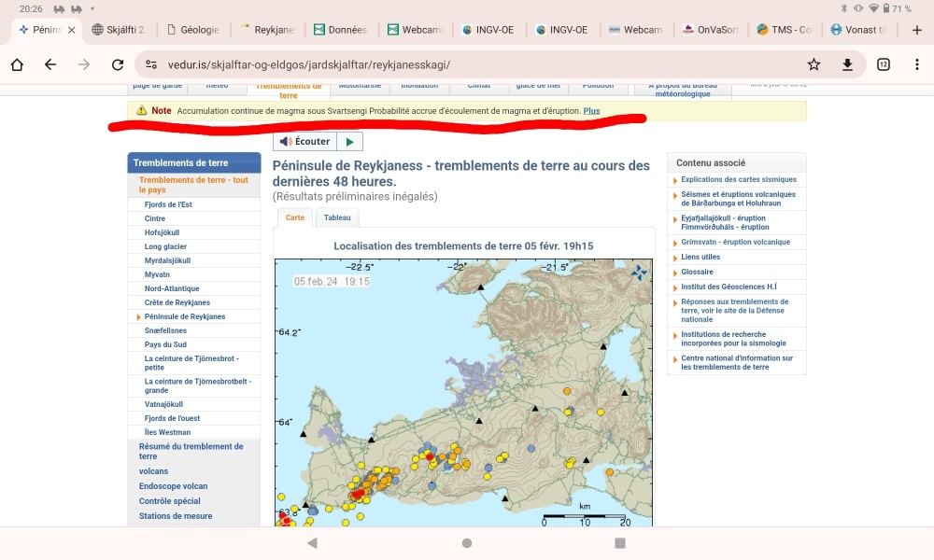Open Glossaire in Contenu associé
The image size is (934, 560).
[697, 272]
